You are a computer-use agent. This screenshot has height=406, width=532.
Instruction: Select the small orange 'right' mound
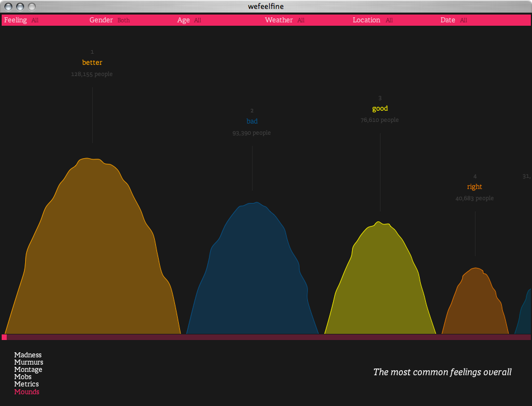click(x=475, y=305)
